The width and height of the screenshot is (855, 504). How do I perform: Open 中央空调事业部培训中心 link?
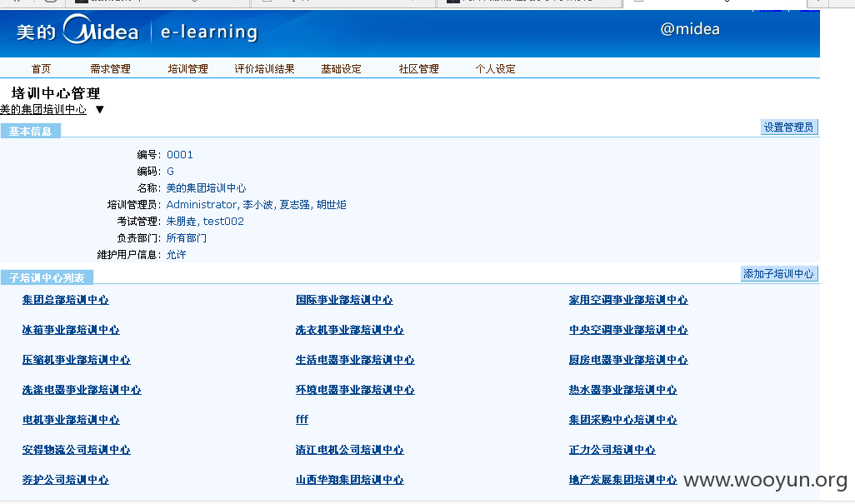[x=628, y=330]
